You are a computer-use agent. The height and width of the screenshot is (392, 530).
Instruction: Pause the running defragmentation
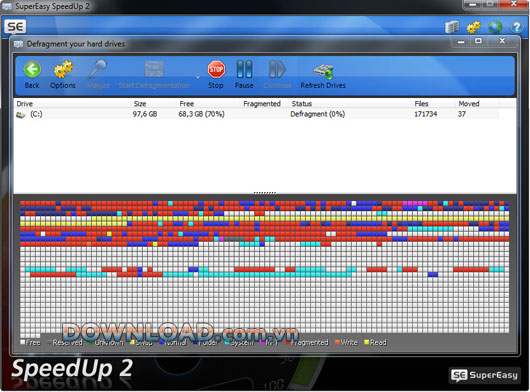244,69
